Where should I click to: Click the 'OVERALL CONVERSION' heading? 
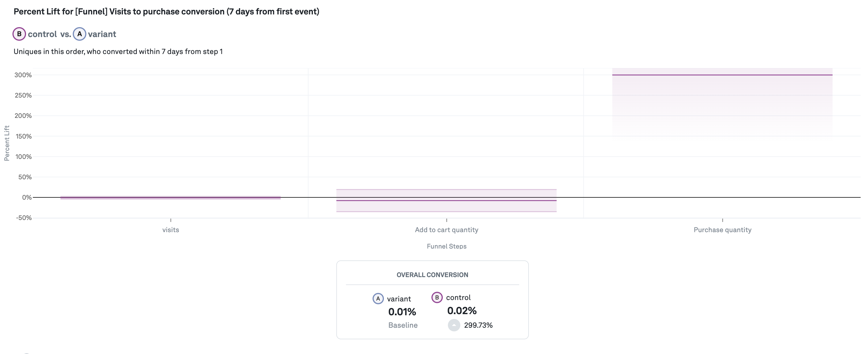tap(432, 275)
